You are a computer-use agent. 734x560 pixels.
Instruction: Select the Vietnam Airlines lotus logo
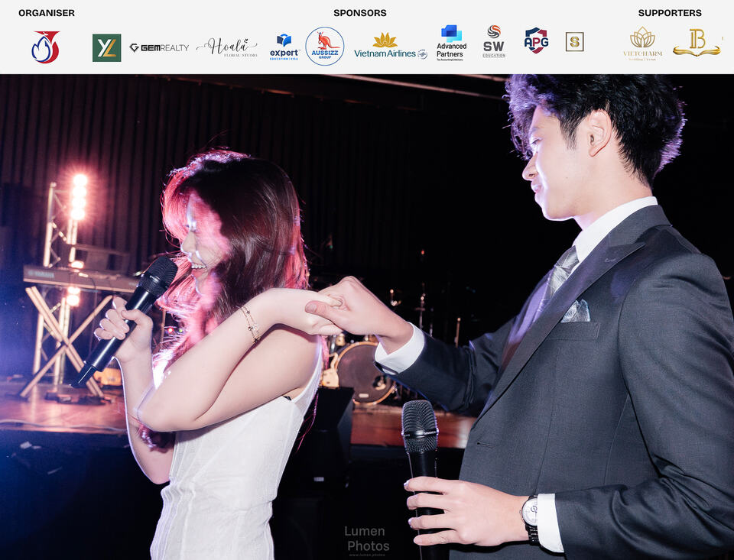click(x=390, y=46)
